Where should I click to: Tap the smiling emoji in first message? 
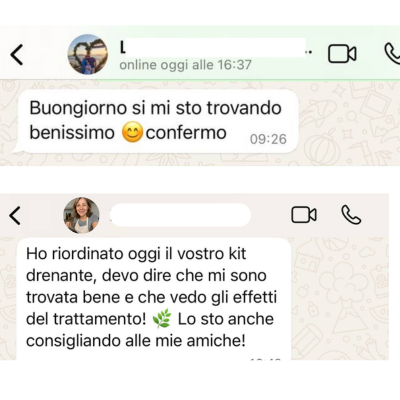click(132, 133)
